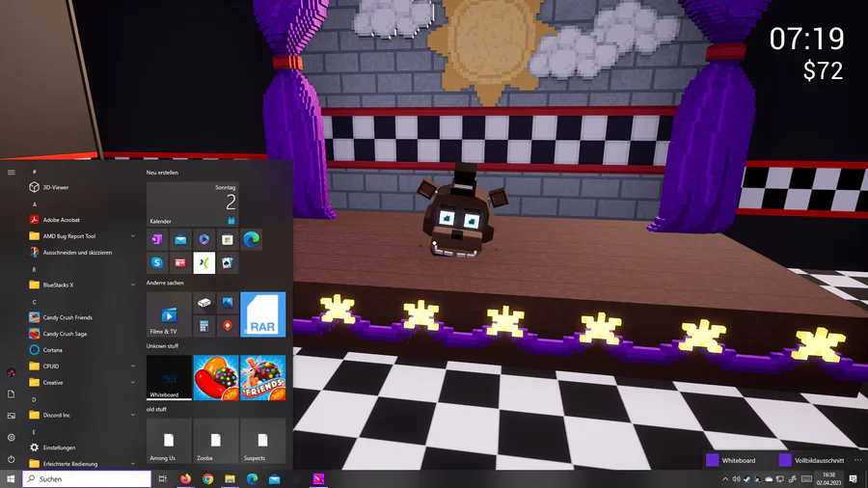
Task: Open the Suspects tile
Action: (263, 441)
